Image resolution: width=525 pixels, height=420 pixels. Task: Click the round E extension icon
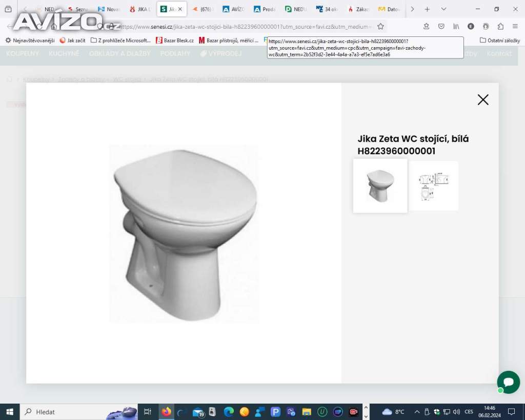(x=471, y=26)
